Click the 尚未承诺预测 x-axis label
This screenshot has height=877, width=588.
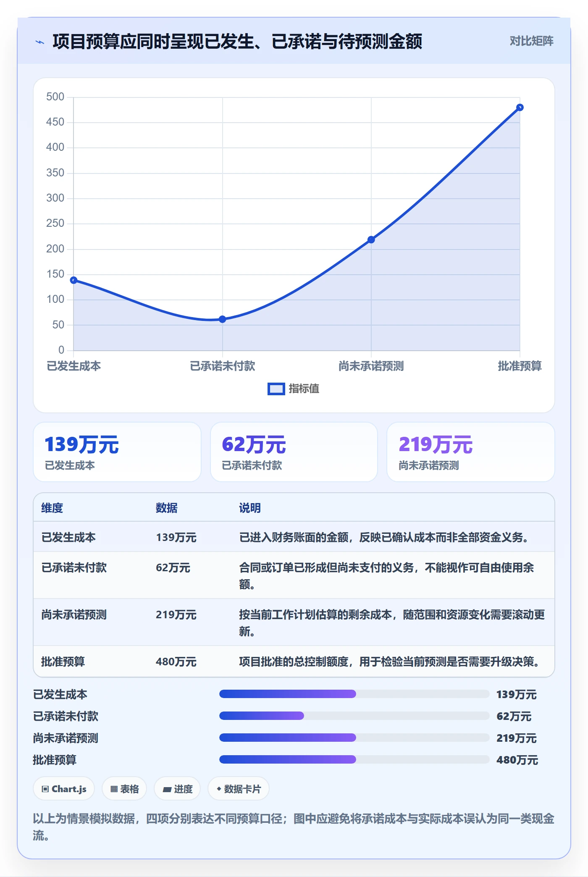click(371, 366)
